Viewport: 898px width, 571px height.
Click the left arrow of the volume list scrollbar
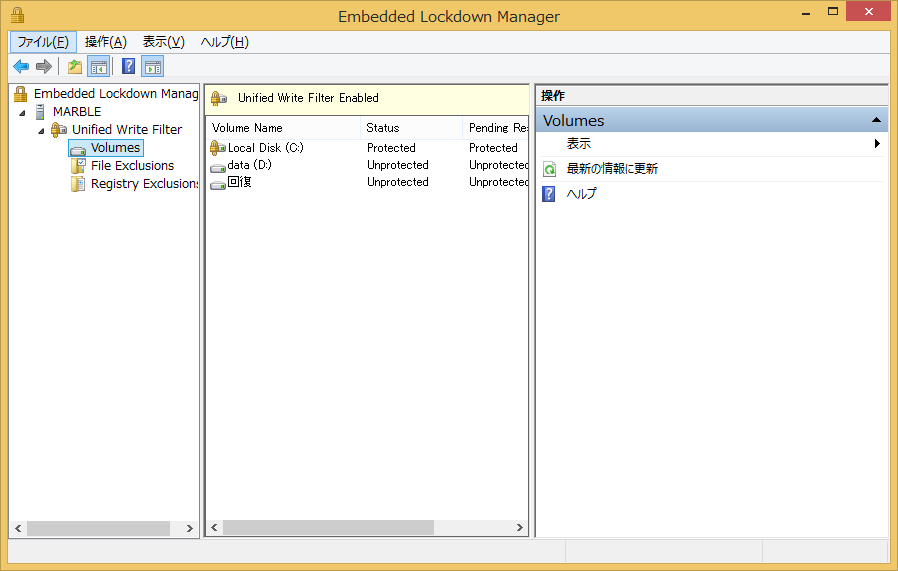click(x=214, y=527)
